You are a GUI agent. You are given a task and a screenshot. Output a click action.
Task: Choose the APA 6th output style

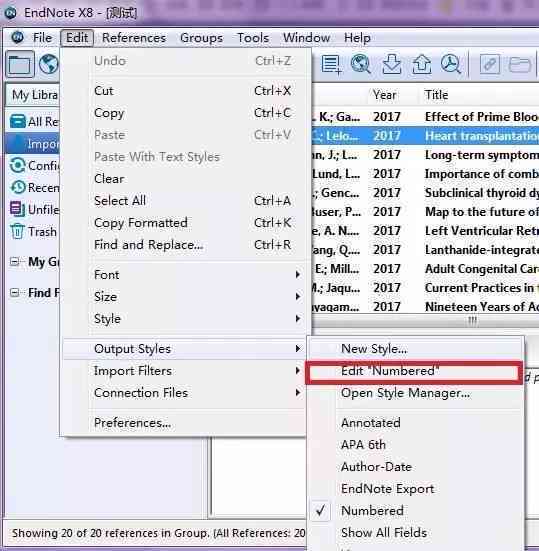coord(415,445)
